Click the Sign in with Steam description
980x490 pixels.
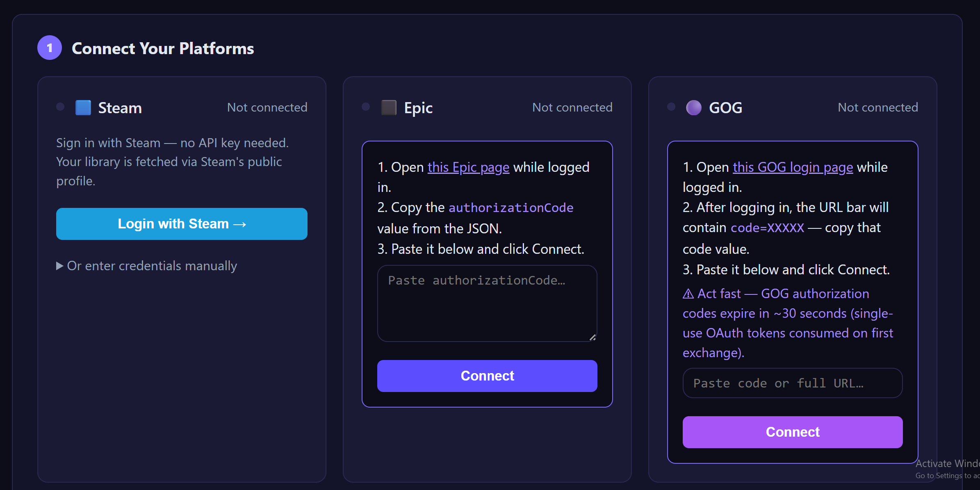click(173, 162)
